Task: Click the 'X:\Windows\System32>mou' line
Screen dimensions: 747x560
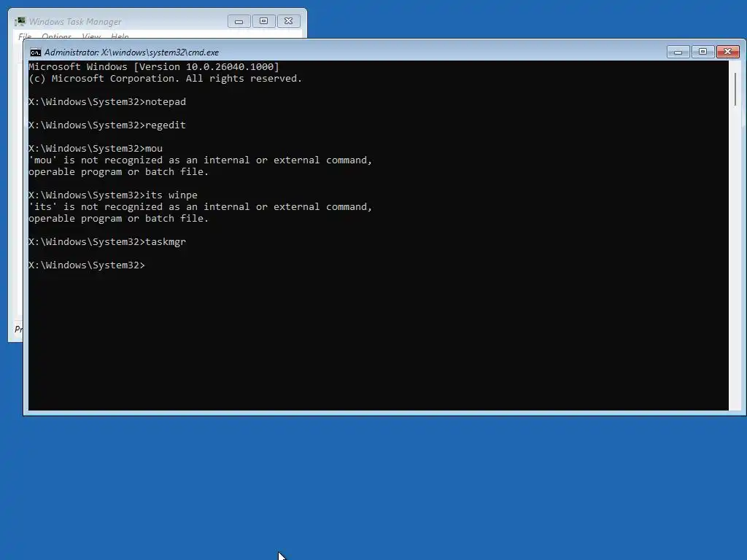Action: [96, 149]
